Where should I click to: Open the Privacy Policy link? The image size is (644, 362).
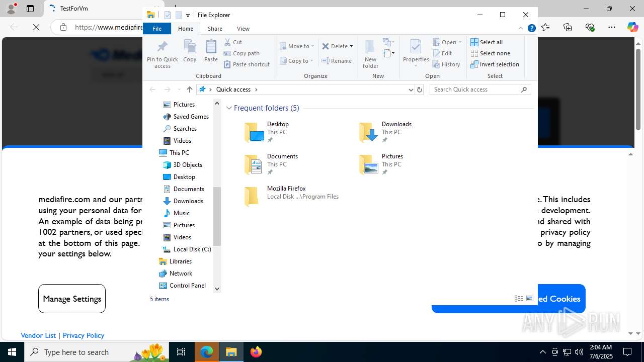[84, 335]
